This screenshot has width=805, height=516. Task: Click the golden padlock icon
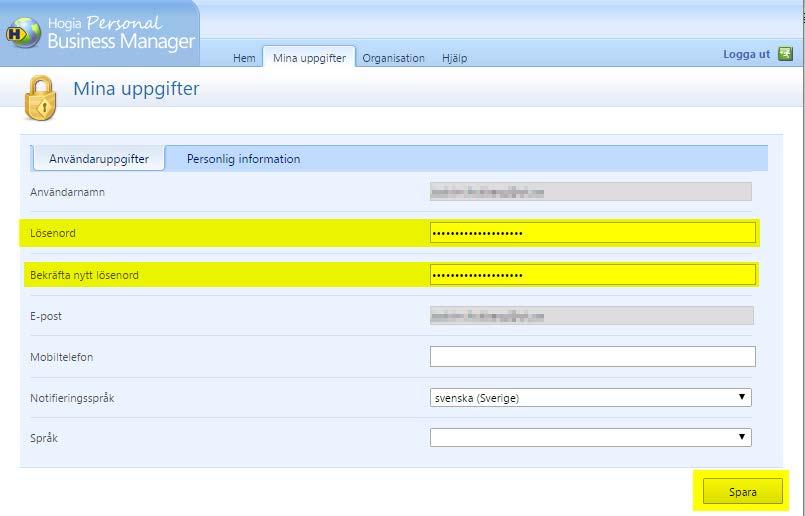point(40,98)
